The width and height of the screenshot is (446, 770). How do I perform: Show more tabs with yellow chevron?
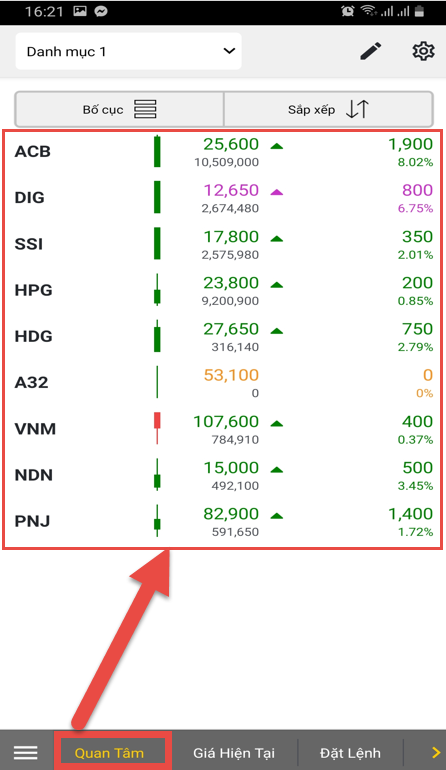click(436, 752)
